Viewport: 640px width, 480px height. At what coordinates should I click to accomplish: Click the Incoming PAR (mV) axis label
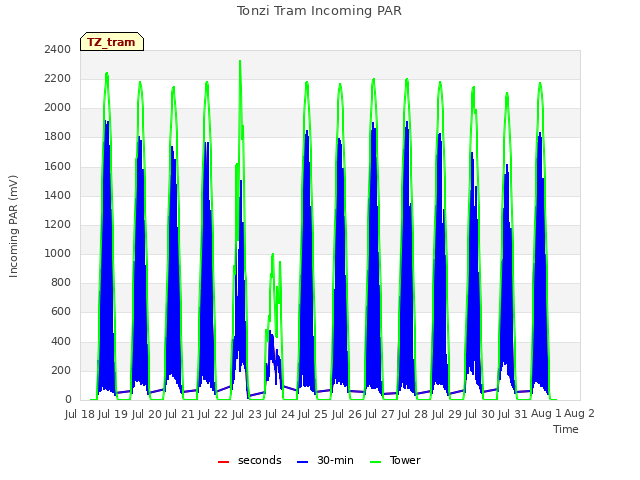click(13, 226)
